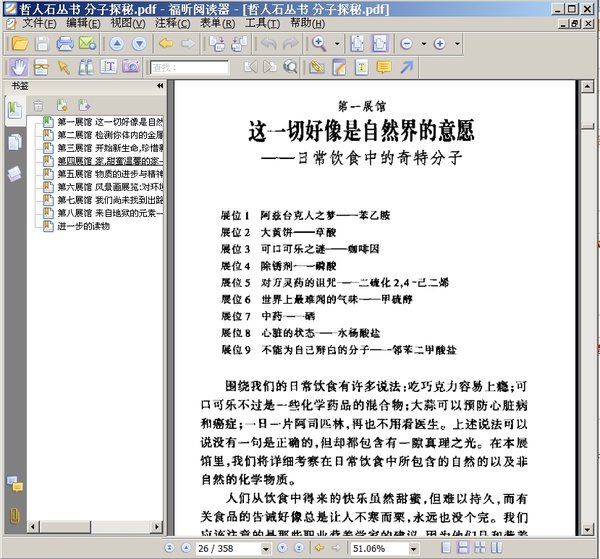The width and height of the screenshot is (600, 559).
Task: Select bookmark 第二展馆 检测你体内的金属
Action: [110, 135]
